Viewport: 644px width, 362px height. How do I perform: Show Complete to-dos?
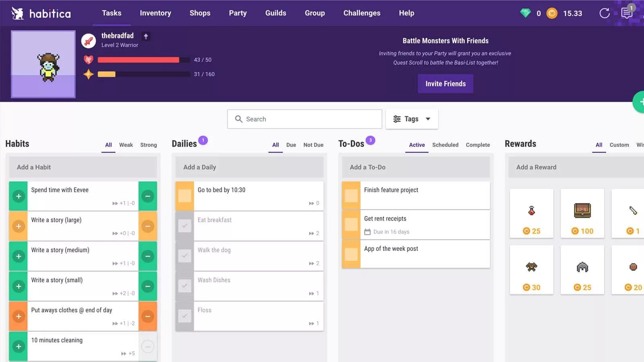478,145
